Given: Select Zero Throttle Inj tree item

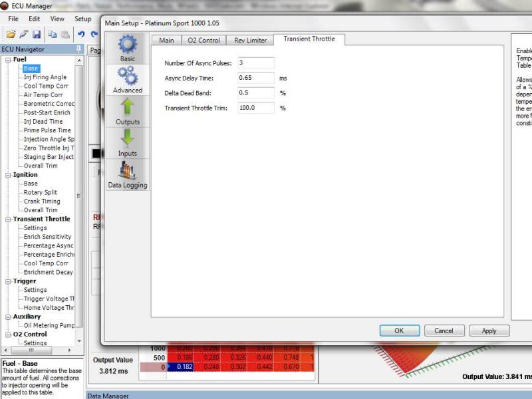Looking at the screenshot, I should coord(49,148).
